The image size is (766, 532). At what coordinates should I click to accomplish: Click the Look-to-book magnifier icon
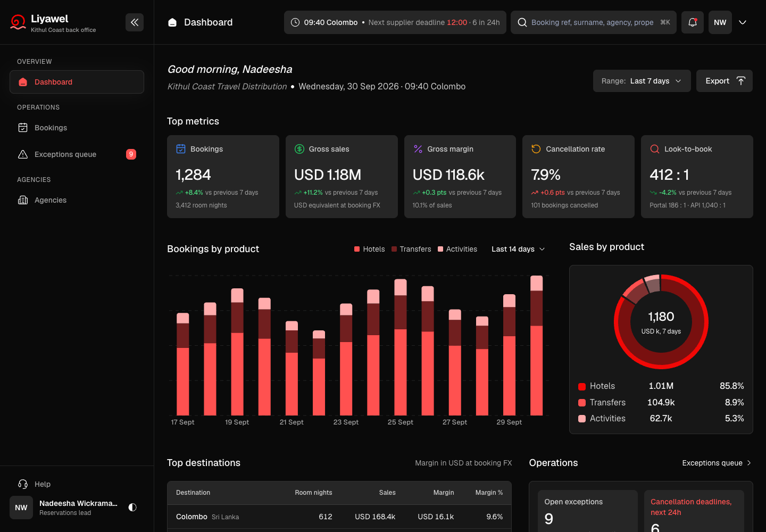[655, 149]
